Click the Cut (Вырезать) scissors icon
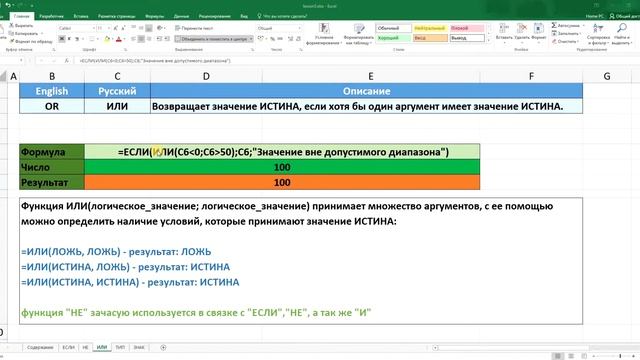The height and width of the screenshot is (360, 640). tap(12, 26)
